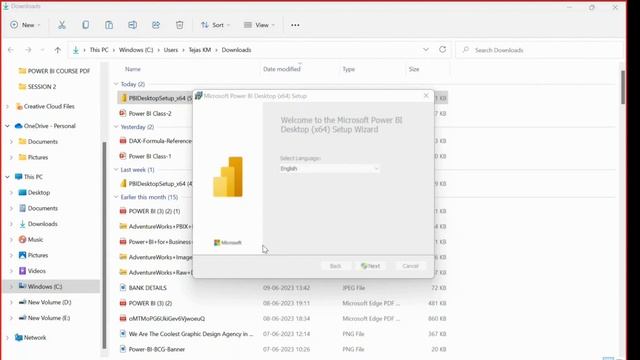
Task: Sort by the Name column header
Action: [133, 69]
